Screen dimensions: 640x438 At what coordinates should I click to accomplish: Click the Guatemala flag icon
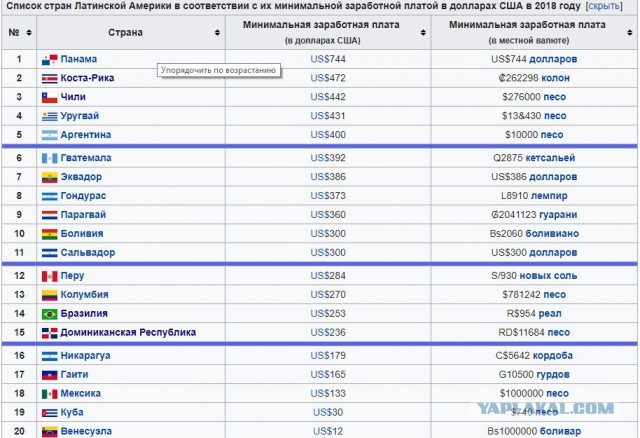(49, 158)
